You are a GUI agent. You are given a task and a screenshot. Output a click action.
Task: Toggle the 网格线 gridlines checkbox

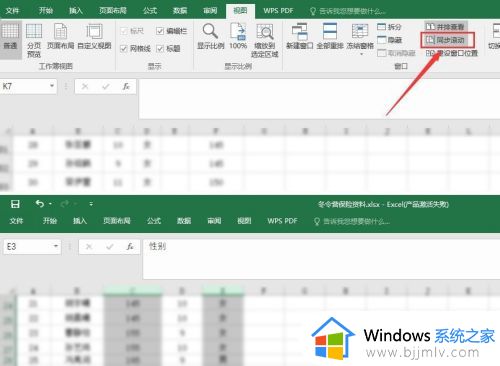point(124,49)
